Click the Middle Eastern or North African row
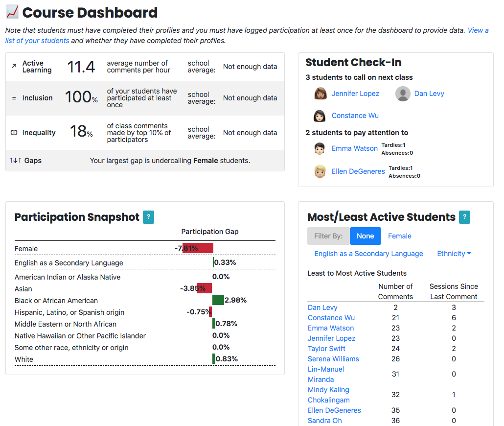 click(145, 324)
